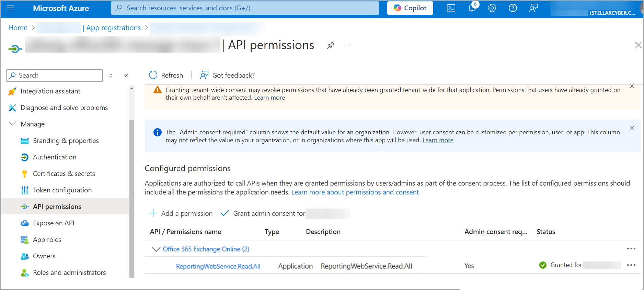Dismiss the tenant-wide consent warning banner
This screenshot has width=644, height=290.
(x=632, y=86)
